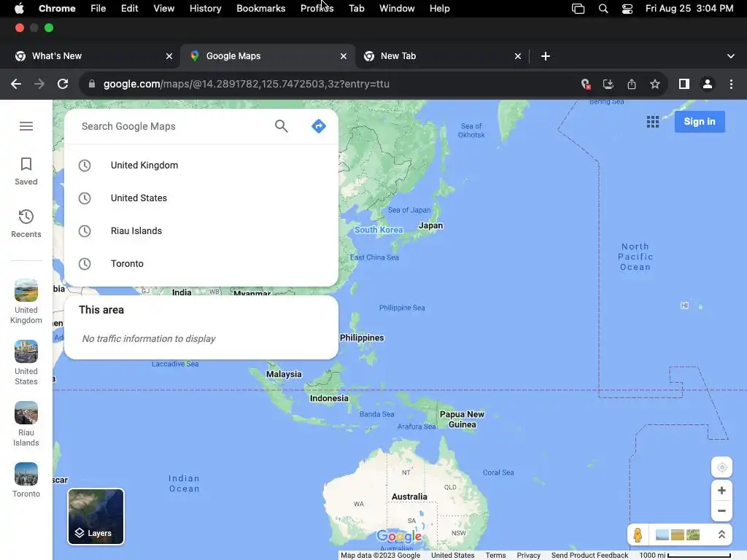Zoom out with the minus button
Screen dimensions: 747x560
tap(721, 510)
